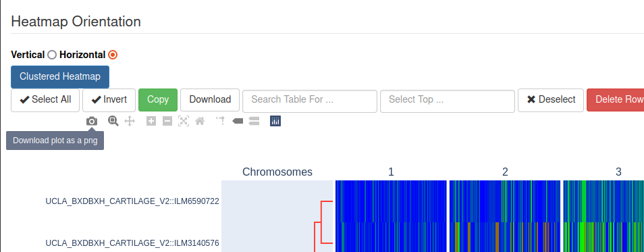Image resolution: width=644 pixels, height=252 pixels.
Task: Focus the Search Table For field
Action: (310, 101)
